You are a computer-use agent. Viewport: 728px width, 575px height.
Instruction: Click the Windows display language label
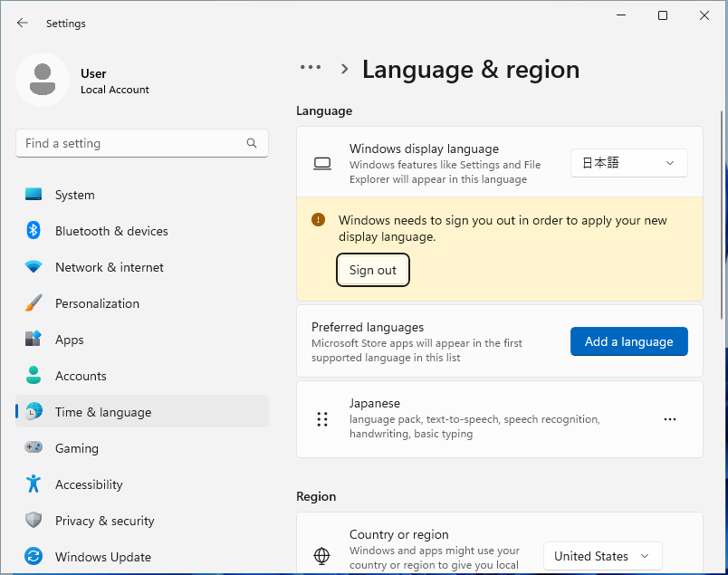click(424, 149)
